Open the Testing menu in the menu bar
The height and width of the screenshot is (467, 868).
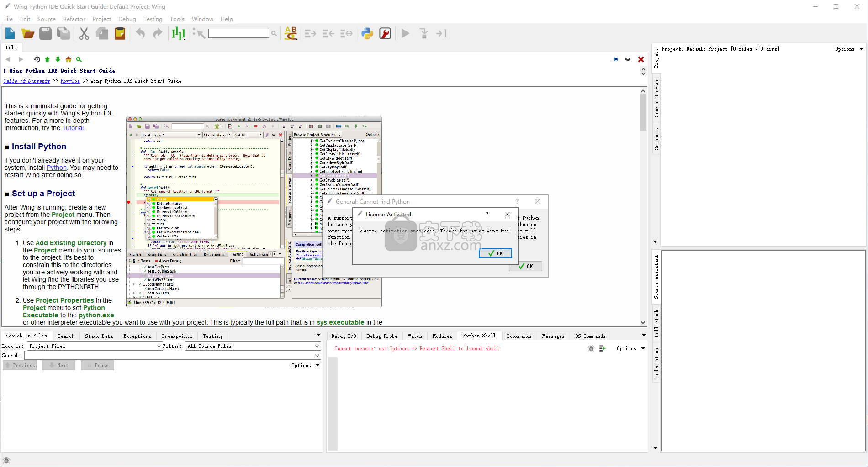click(x=153, y=19)
